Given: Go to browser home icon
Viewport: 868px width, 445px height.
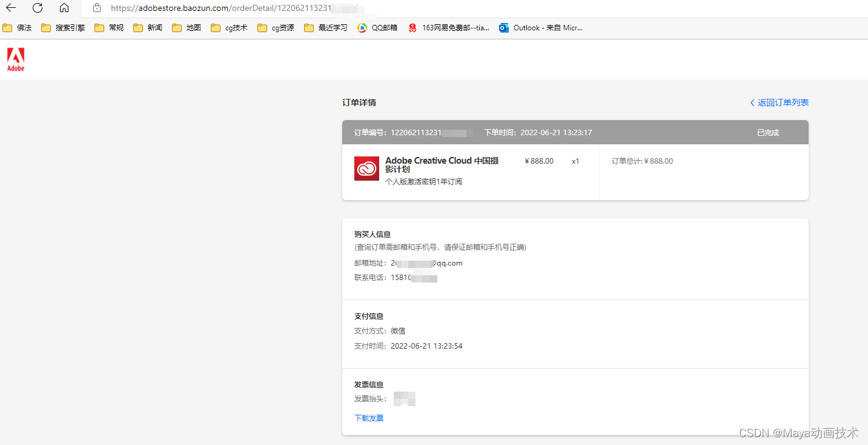Looking at the screenshot, I should pos(64,8).
